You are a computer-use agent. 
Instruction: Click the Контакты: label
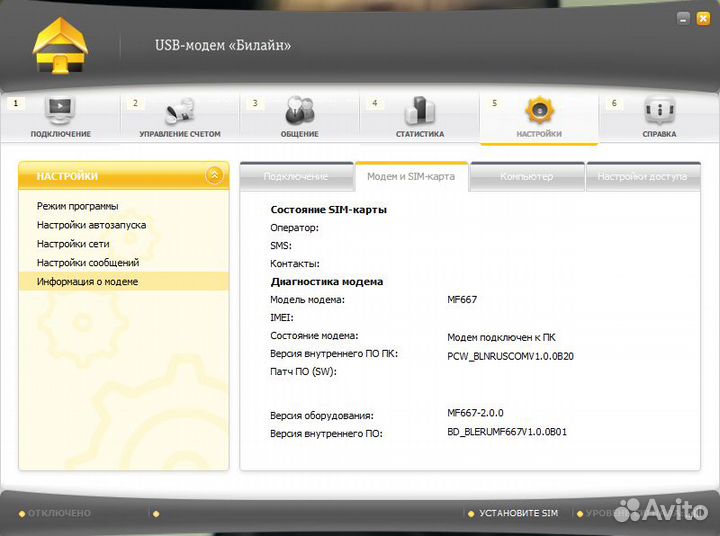295,264
